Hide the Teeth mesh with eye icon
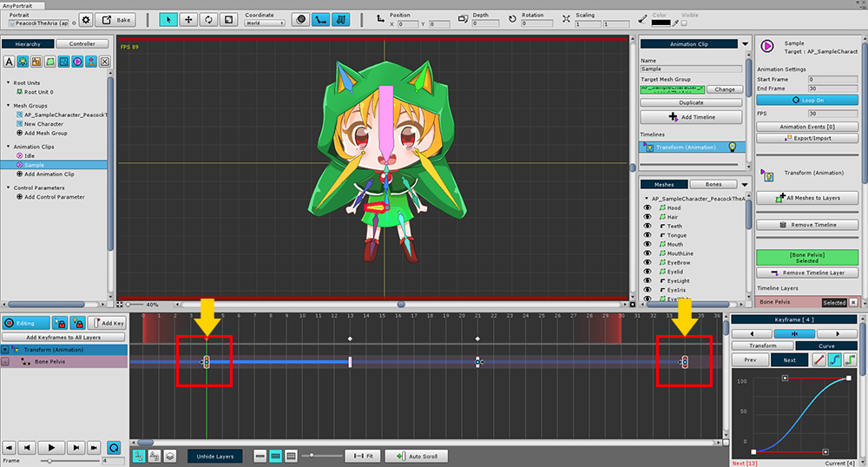The height and width of the screenshot is (467, 868). [x=648, y=226]
